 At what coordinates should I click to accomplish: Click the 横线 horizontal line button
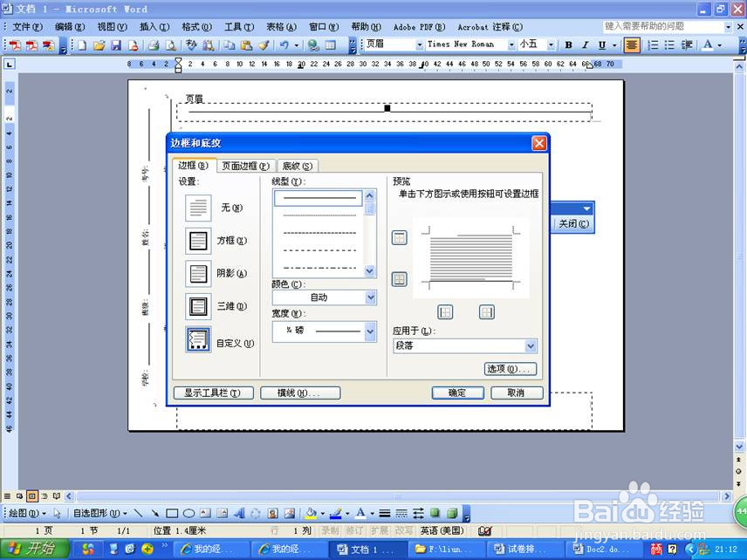300,393
